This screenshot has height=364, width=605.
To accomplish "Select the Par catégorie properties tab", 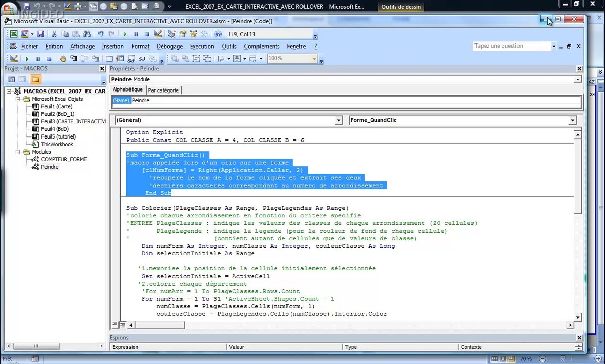I will pyautogui.click(x=163, y=90).
